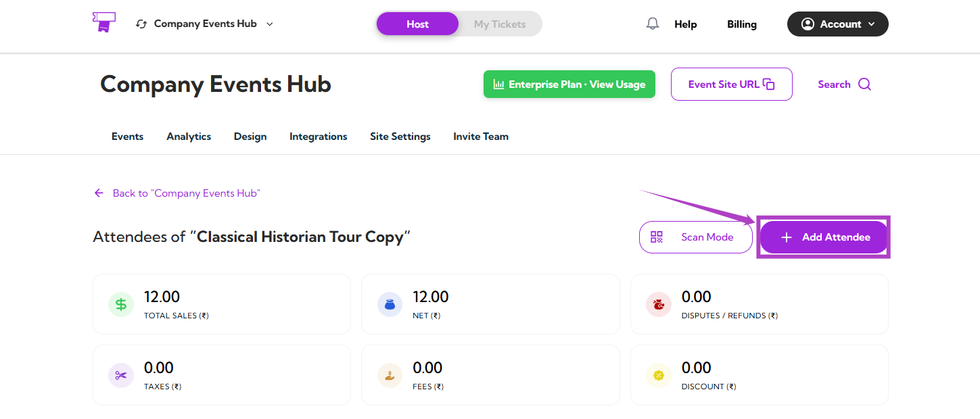Switch to the Analytics tab
This screenshot has height=419, width=980.
click(188, 136)
